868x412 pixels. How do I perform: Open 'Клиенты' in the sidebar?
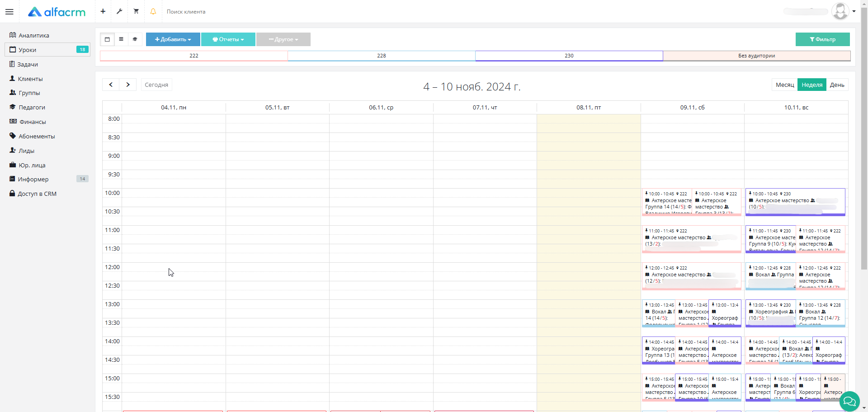[30, 79]
